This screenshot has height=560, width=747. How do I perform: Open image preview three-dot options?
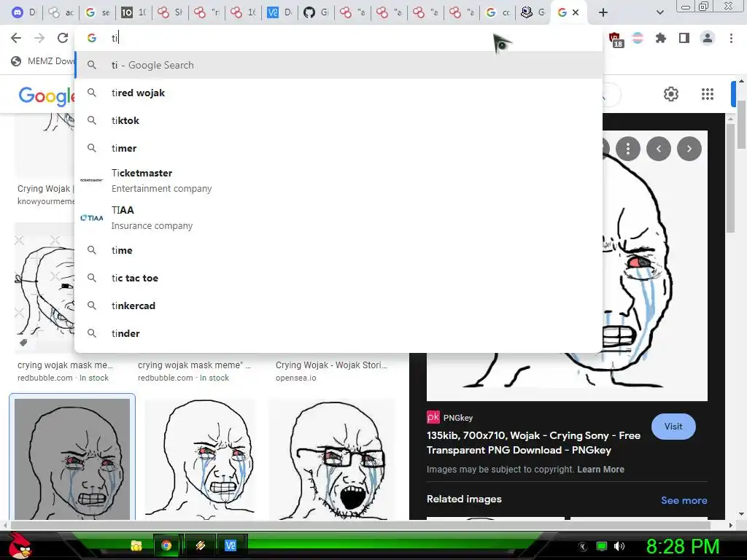pyautogui.click(x=628, y=149)
